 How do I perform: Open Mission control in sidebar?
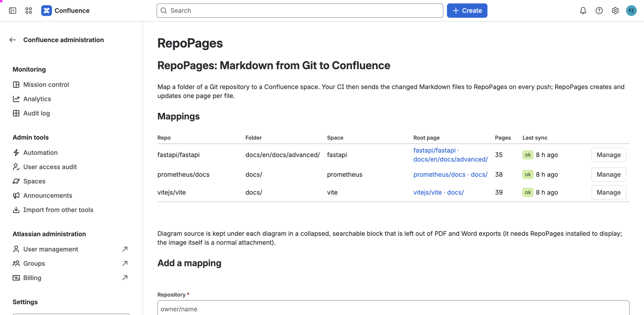pos(46,84)
